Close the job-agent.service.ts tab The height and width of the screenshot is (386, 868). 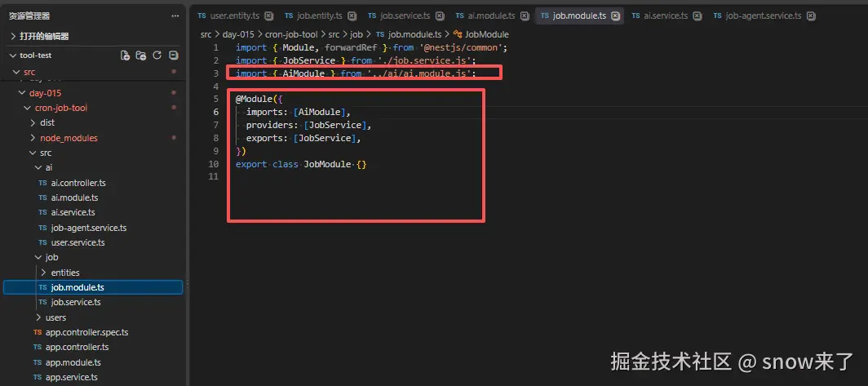[x=811, y=16]
